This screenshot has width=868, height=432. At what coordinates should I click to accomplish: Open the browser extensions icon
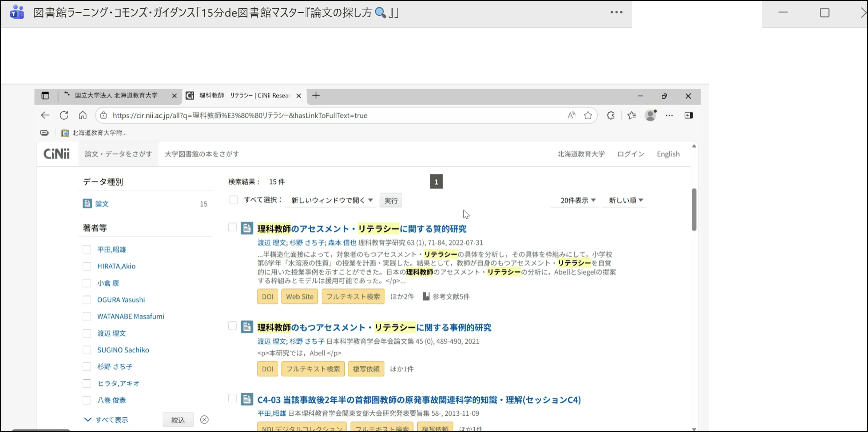pos(611,116)
